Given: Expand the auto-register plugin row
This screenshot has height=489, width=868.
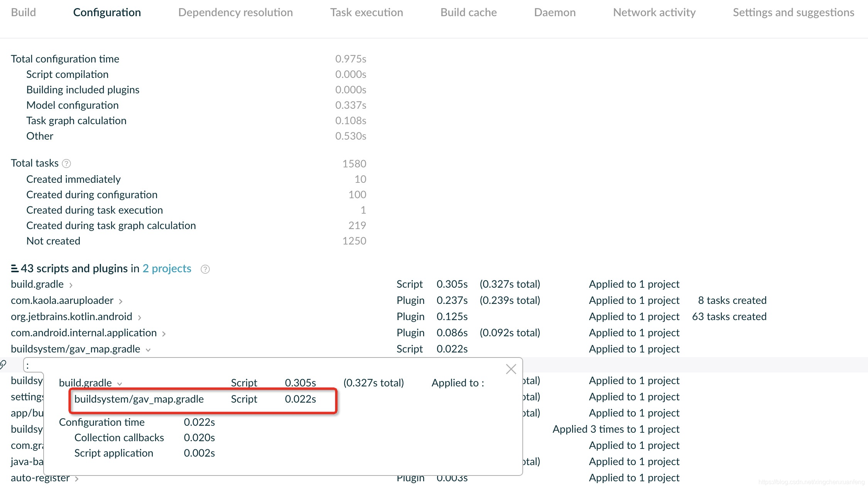Looking at the screenshot, I should coord(77,479).
